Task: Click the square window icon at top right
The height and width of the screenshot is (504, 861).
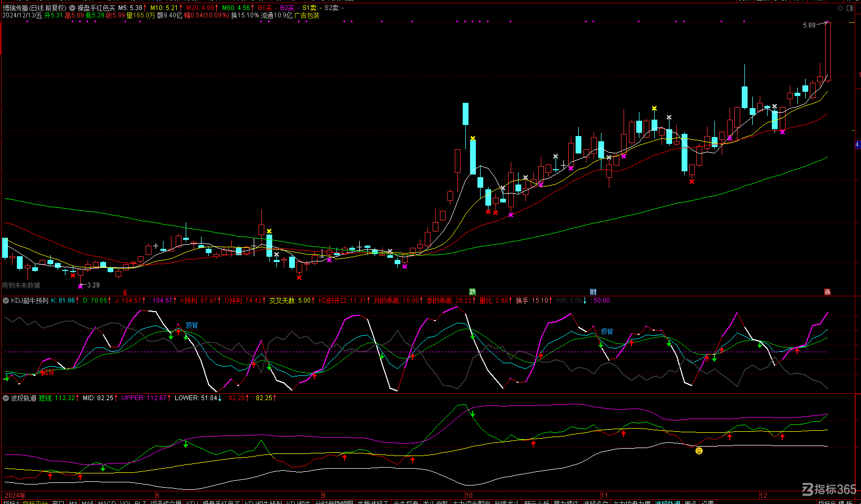Action: pyautogui.click(x=850, y=8)
